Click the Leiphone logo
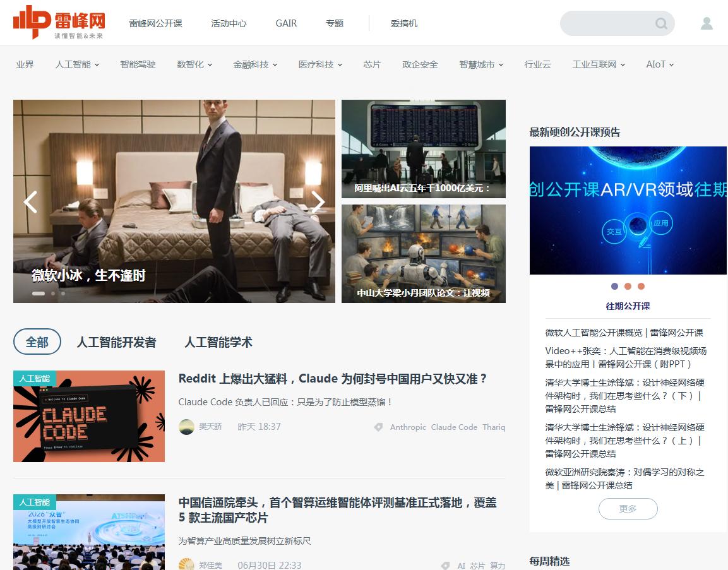728x570 pixels. click(x=59, y=22)
